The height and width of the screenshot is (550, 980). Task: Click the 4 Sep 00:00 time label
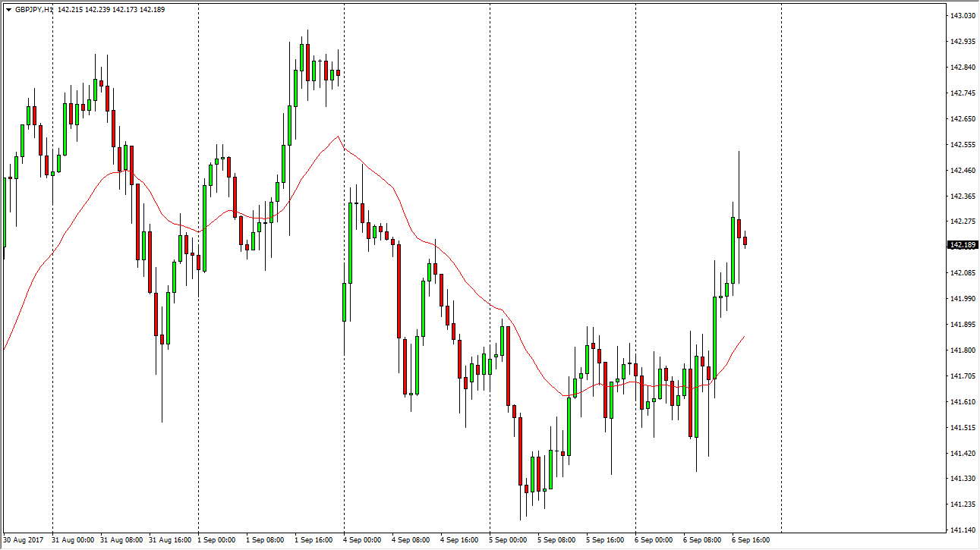point(363,540)
